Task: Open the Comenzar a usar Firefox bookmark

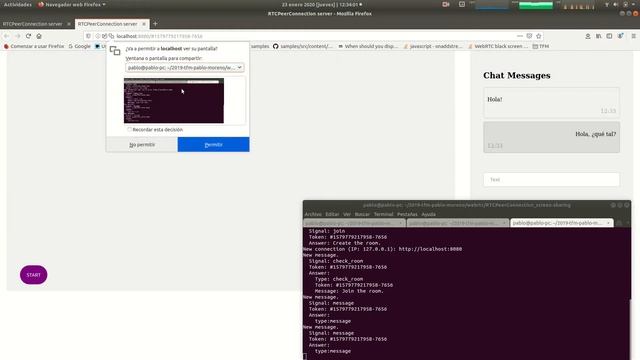Action: click(34, 46)
